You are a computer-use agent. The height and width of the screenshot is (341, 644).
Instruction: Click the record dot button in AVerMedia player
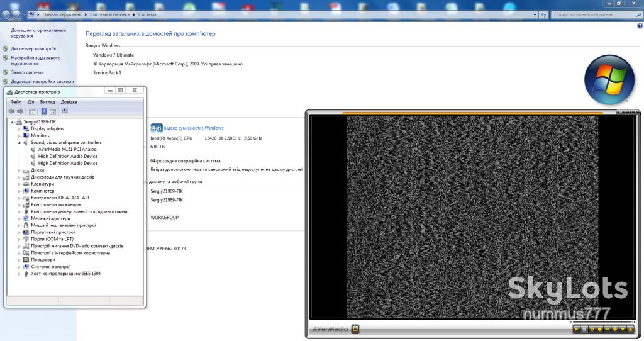599,329
